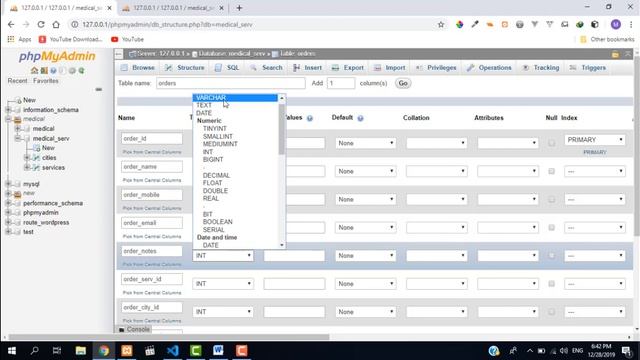Toggle Null checkbox for order_city_id
Image resolution: width=640 pixels, height=360 pixels.
click(x=551, y=312)
